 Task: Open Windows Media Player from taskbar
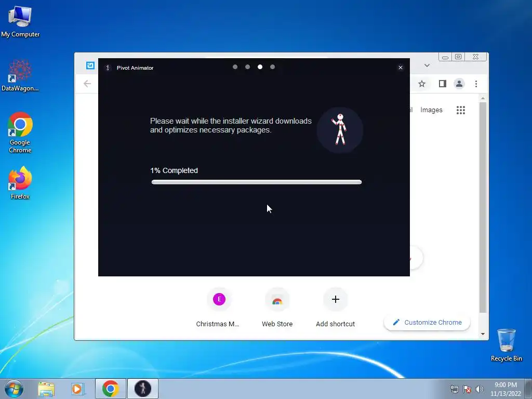tap(77, 389)
